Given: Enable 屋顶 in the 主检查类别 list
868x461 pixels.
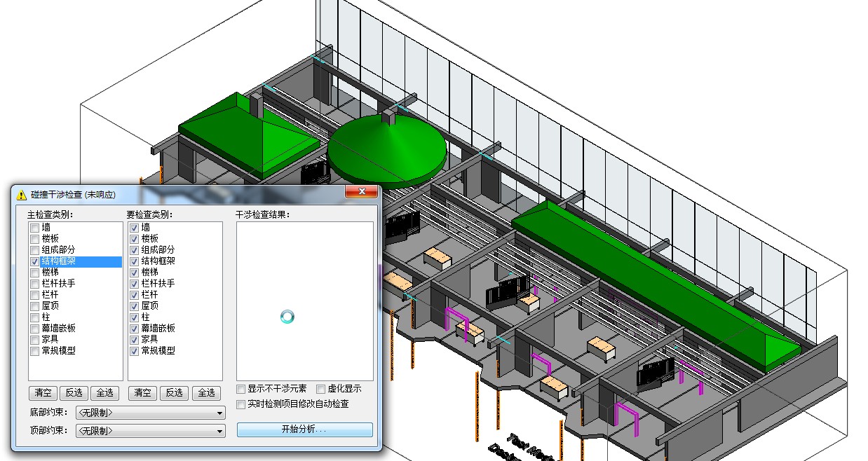Looking at the screenshot, I should click(x=35, y=306).
